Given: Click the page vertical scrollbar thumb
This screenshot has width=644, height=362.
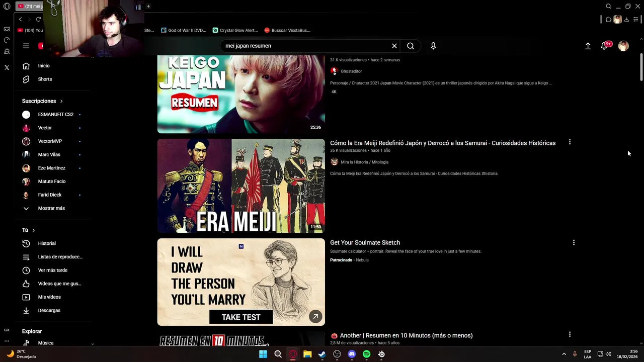Looking at the screenshot, I should pos(641,67).
